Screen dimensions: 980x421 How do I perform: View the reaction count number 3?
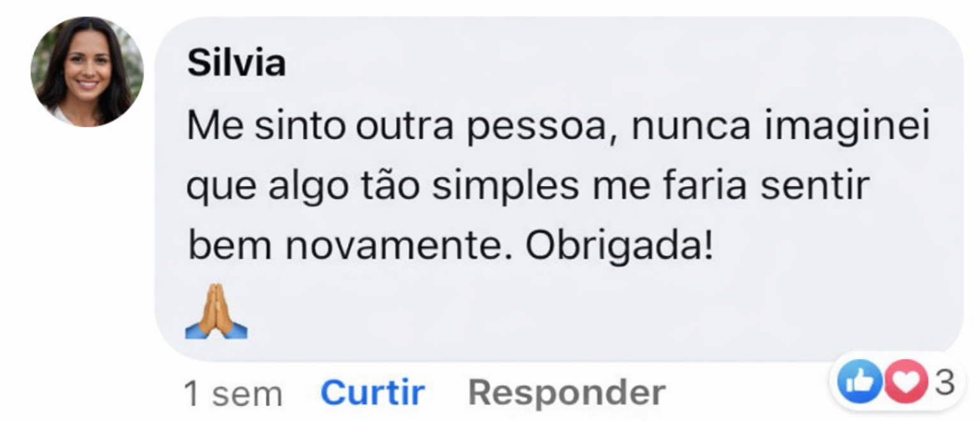coord(945,382)
